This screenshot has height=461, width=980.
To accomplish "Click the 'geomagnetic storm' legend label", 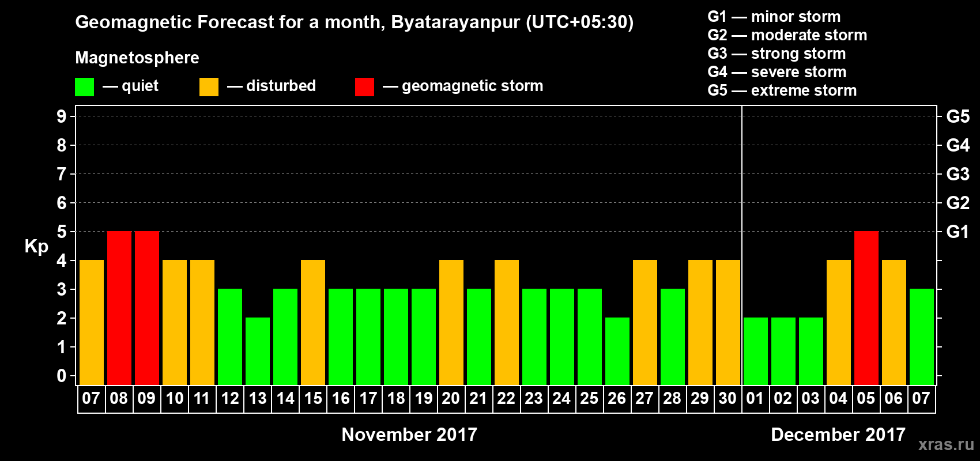I will (473, 86).
